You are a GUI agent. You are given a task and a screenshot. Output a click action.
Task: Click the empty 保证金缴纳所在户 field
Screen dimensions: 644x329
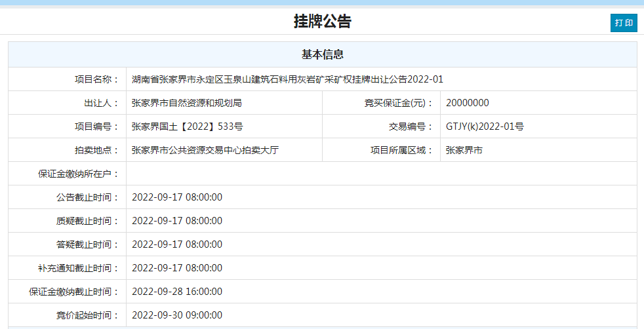pyautogui.click(x=380, y=174)
